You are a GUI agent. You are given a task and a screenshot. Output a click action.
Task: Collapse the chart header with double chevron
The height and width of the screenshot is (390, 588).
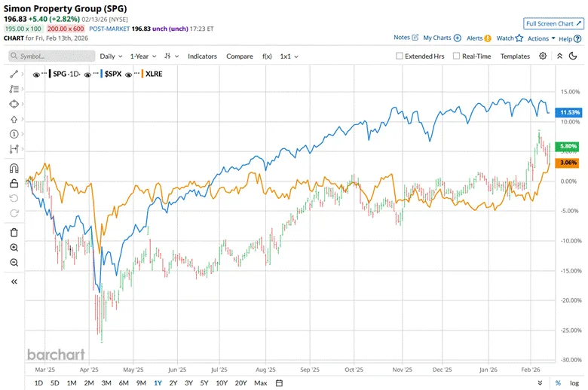pyautogui.click(x=559, y=56)
